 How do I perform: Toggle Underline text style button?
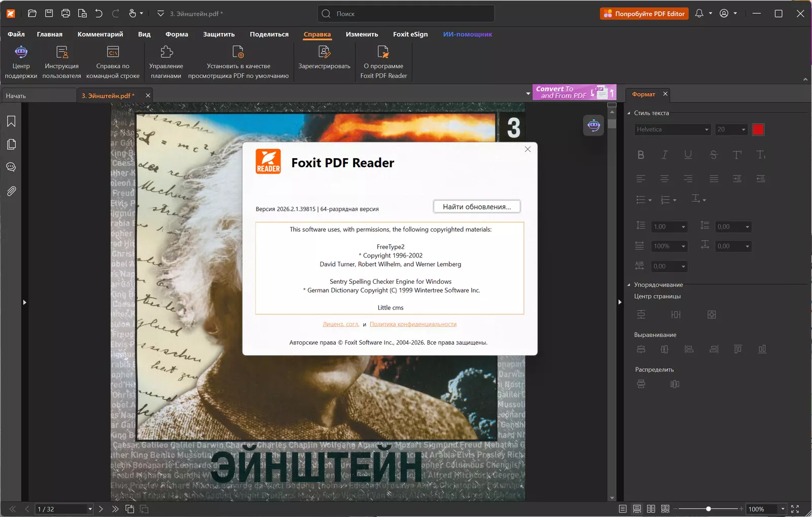[688, 155]
